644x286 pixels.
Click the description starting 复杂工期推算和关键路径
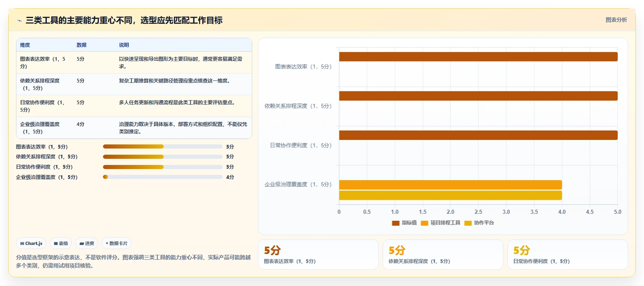(175, 81)
